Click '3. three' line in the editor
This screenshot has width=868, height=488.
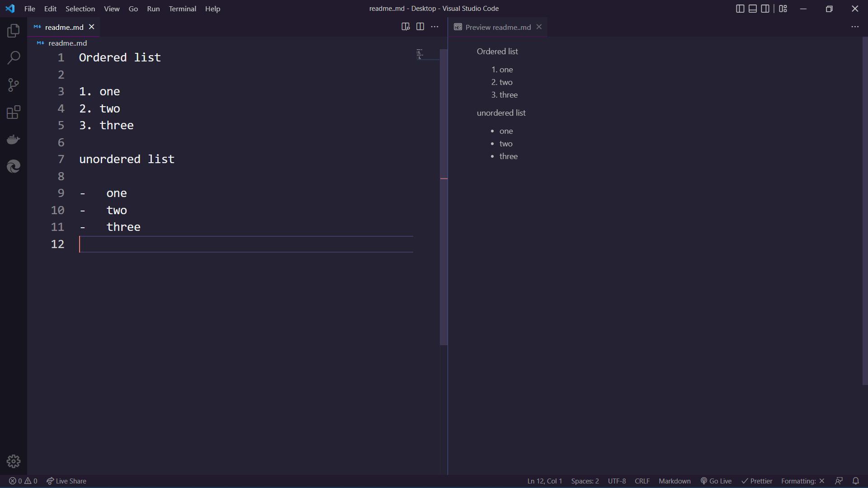pos(106,126)
